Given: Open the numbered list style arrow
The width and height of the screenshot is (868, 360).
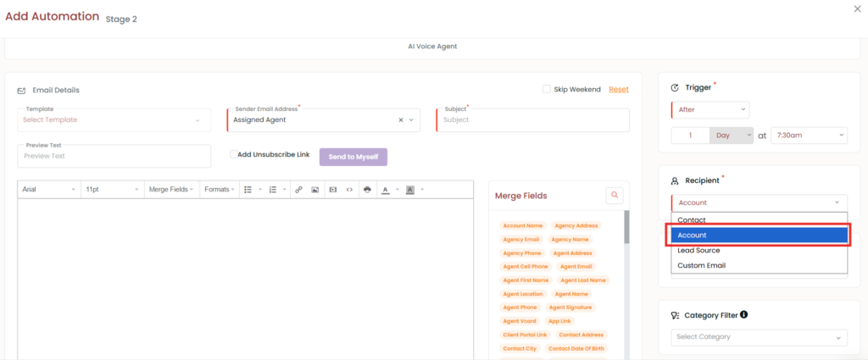Looking at the screenshot, I should coord(285,189).
